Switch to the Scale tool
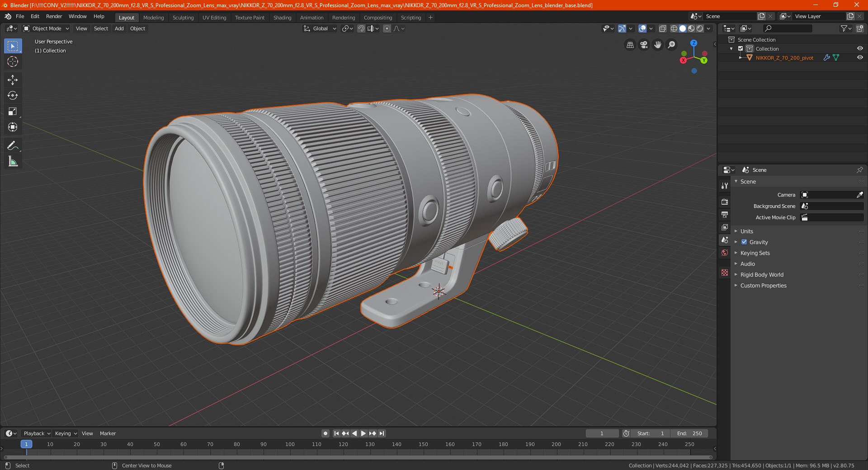This screenshot has width=868, height=470. (x=13, y=111)
